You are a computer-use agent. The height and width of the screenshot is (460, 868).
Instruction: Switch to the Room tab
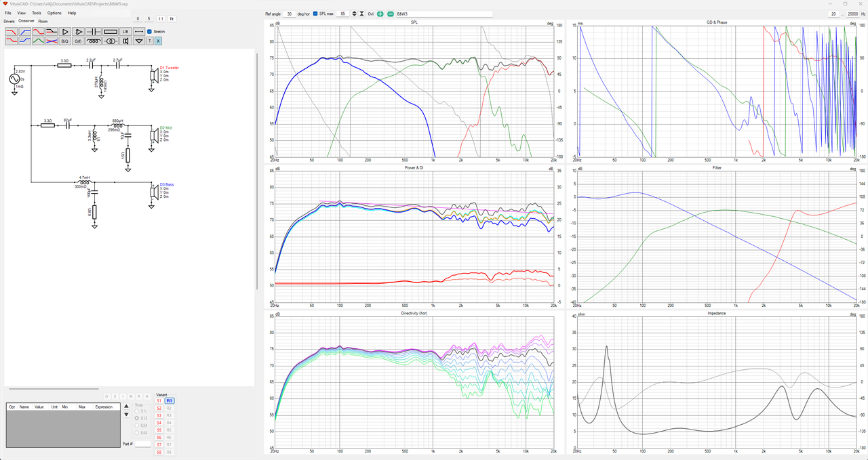[43, 21]
